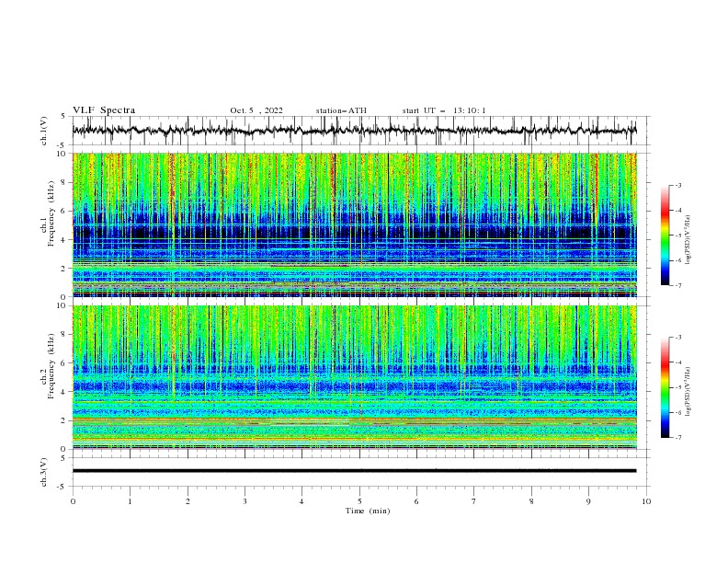Click the "-7" tick on ch.2 colorbar

pyautogui.click(x=678, y=437)
